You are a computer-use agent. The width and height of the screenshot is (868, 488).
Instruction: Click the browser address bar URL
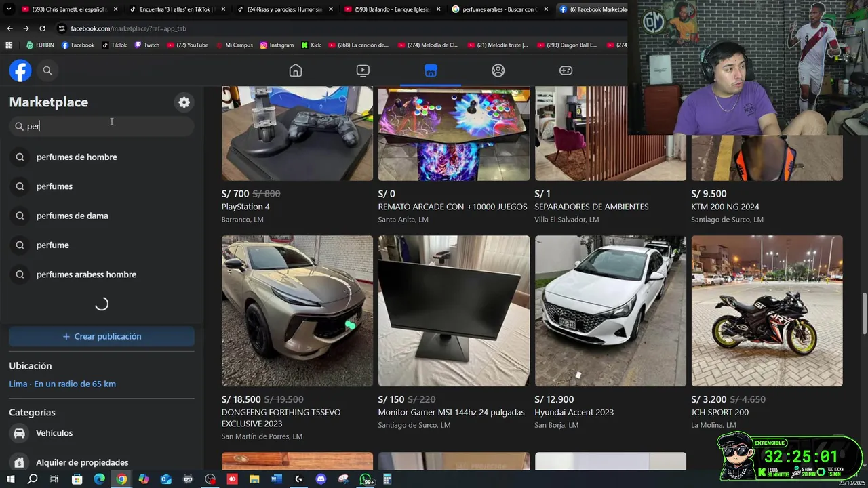pos(129,28)
